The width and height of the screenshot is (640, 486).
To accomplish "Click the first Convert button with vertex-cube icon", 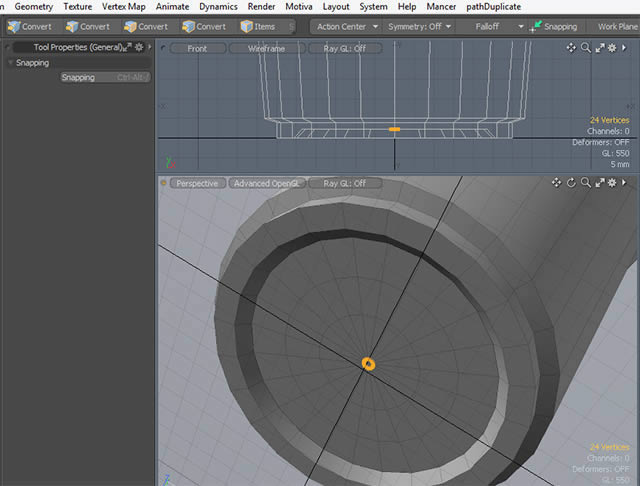I will pos(30,27).
